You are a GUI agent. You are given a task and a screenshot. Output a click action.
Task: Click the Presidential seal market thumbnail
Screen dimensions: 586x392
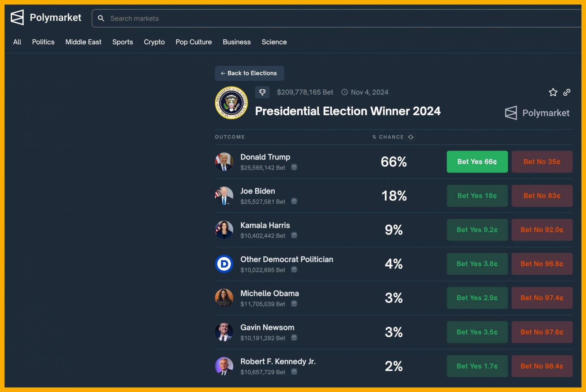click(x=231, y=103)
